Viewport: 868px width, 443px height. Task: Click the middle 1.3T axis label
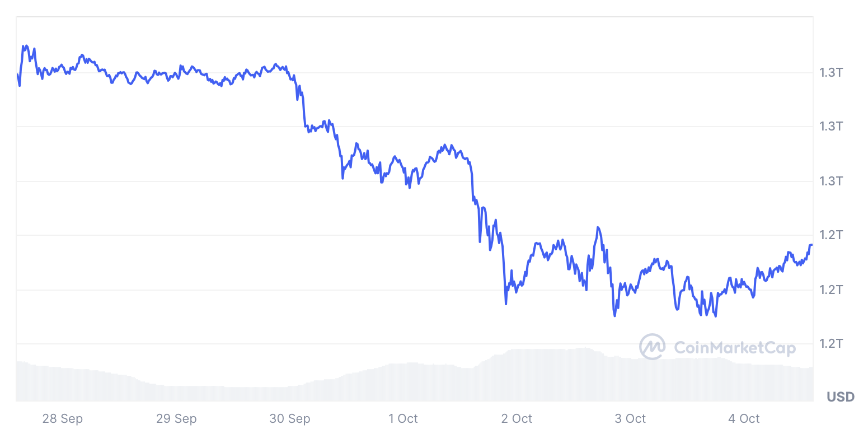coord(831,126)
